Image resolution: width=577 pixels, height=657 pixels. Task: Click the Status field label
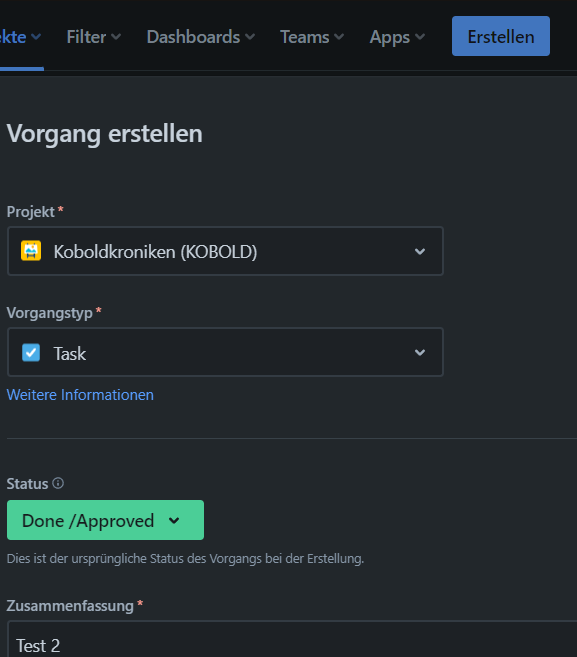point(27,484)
